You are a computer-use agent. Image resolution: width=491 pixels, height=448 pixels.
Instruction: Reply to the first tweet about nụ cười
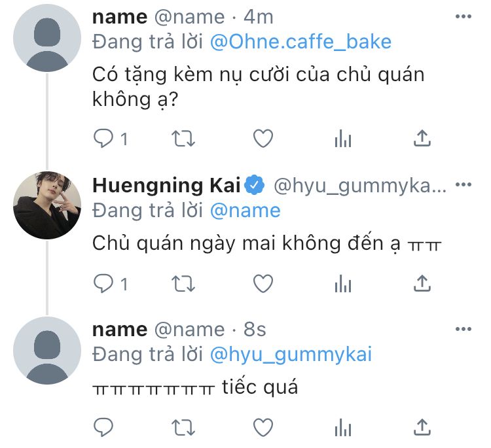pyautogui.click(x=103, y=139)
